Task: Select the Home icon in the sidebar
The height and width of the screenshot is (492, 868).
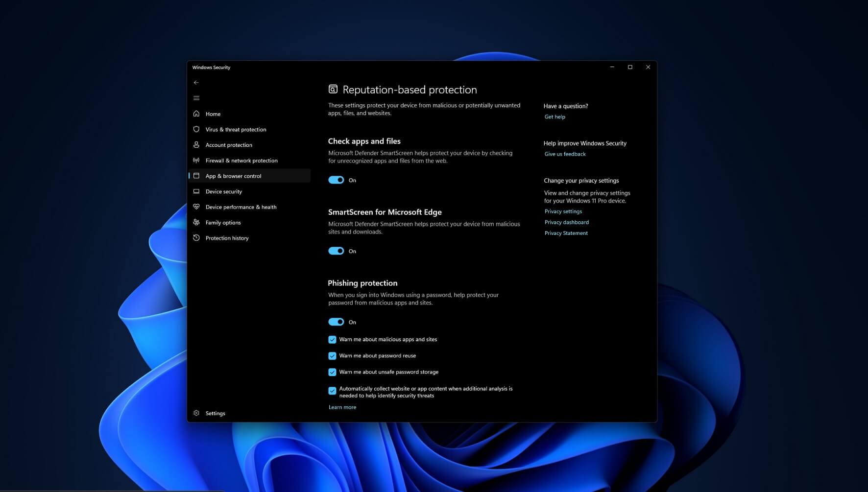Action: coord(196,114)
